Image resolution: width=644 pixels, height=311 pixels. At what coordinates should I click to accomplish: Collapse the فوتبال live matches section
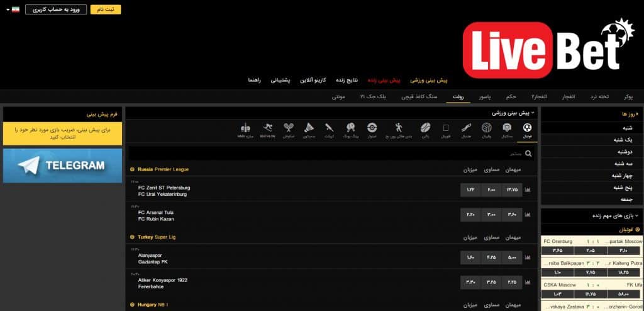(630, 230)
